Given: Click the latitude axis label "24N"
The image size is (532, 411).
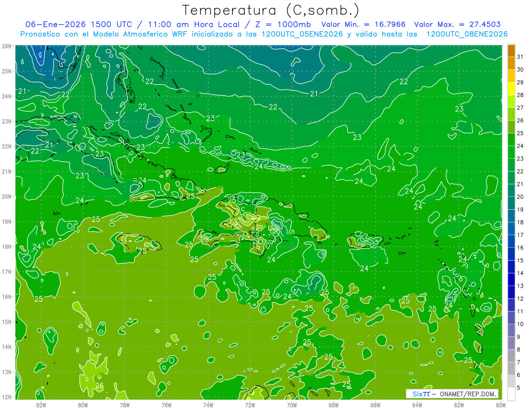Looking at the screenshot, I should point(7,96).
